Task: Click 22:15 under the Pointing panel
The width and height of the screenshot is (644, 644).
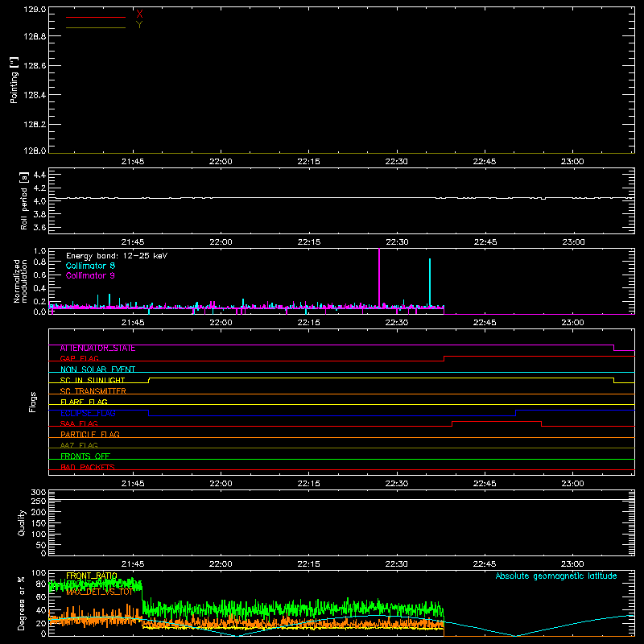Action: click(x=308, y=162)
